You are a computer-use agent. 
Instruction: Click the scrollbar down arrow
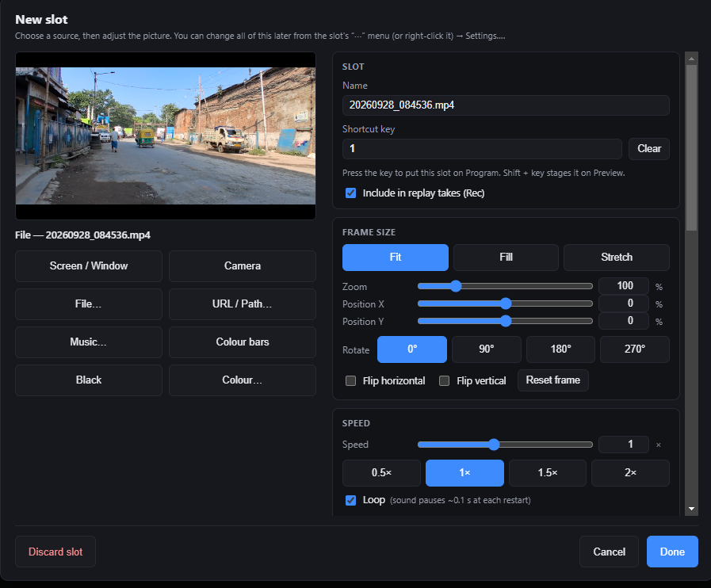click(691, 509)
